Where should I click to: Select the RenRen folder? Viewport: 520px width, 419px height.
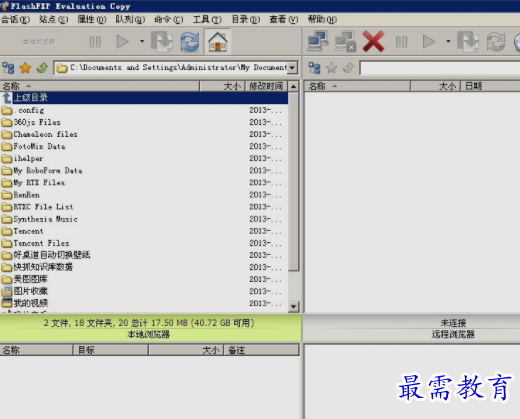tap(144, 195)
